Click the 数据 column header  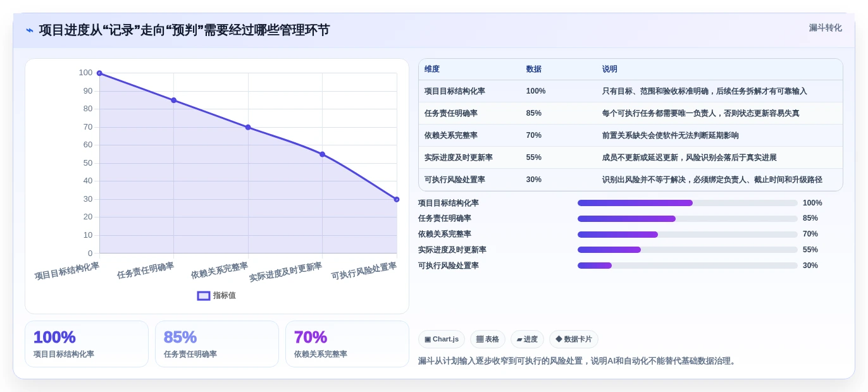tap(534, 70)
